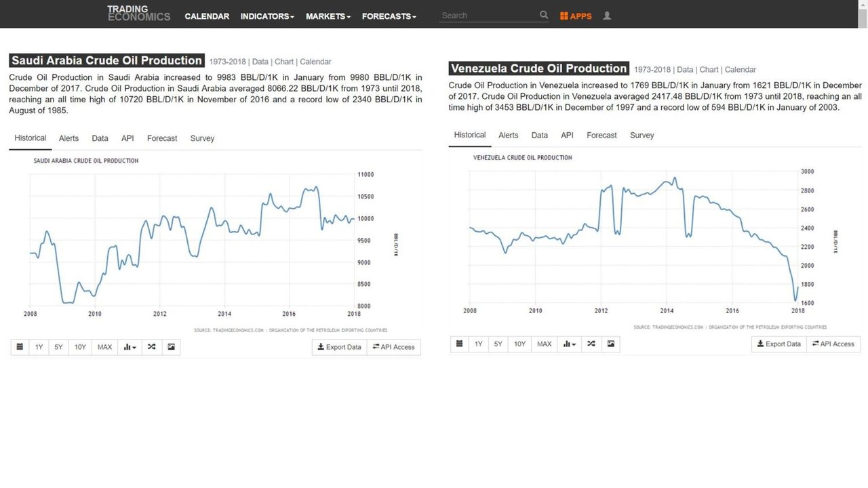This screenshot has height=488, width=868.
Task: Open the user account icon
Action: click(x=607, y=16)
